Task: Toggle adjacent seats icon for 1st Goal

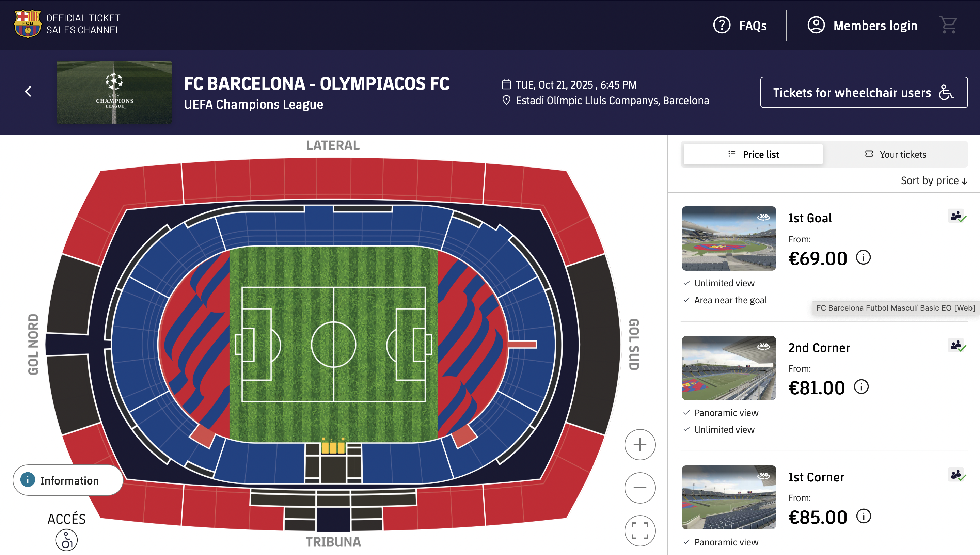Action: [957, 216]
